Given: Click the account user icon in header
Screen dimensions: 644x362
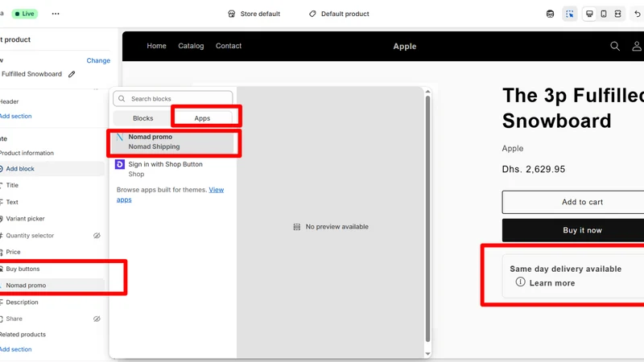Looking at the screenshot, I should point(637,46).
